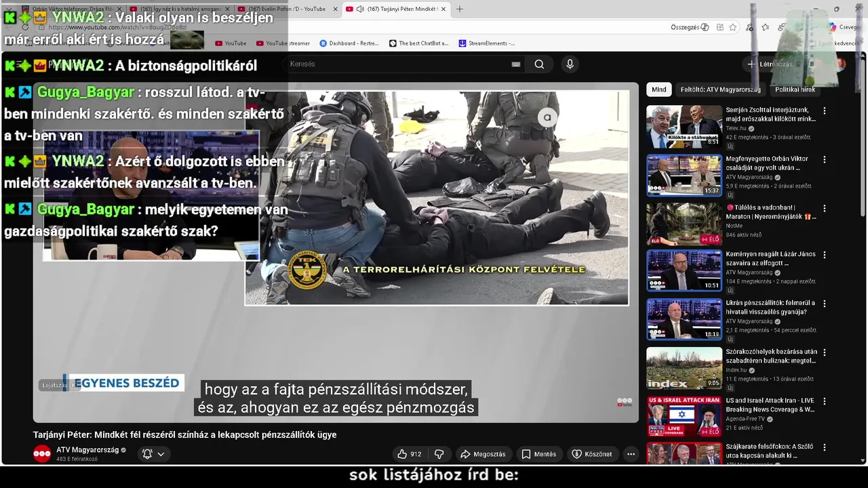Open the Index Szórakozóhelyek bezárása thumbnail
The width and height of the screenshot is (868, 488).
[x=684, y=368]
